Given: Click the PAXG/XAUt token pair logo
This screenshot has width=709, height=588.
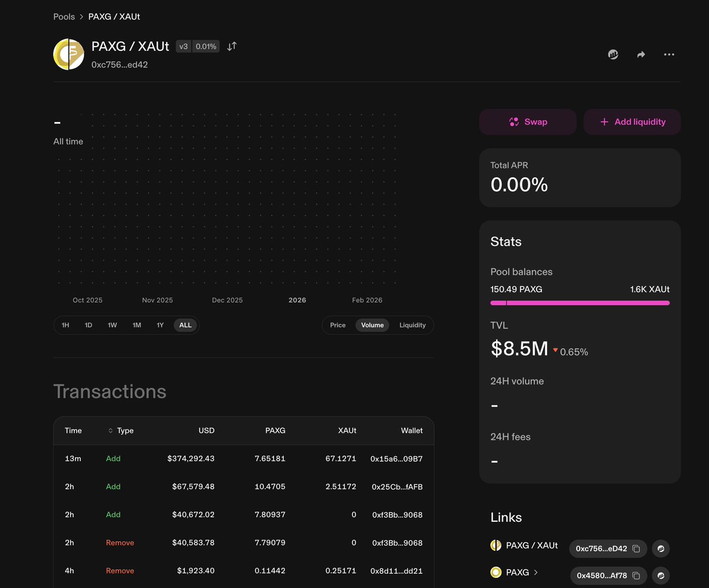Looking at the screenshot, I should point(69,54).
